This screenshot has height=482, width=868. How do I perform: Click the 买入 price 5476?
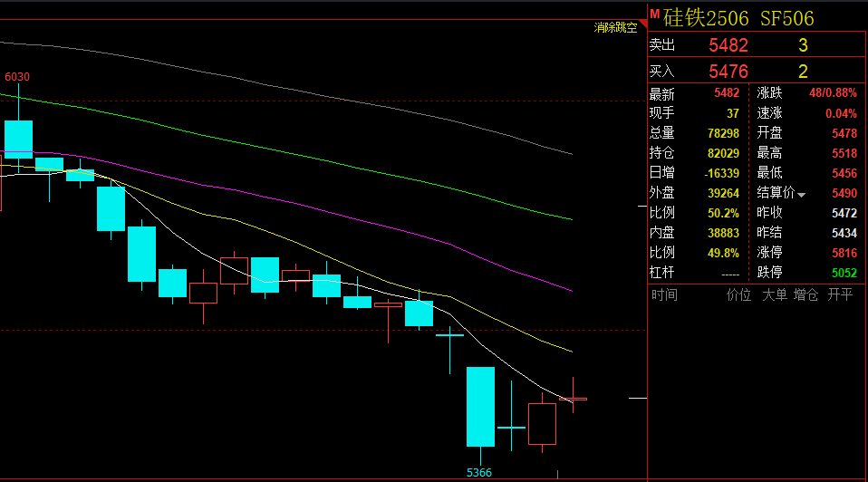[728, 72]
